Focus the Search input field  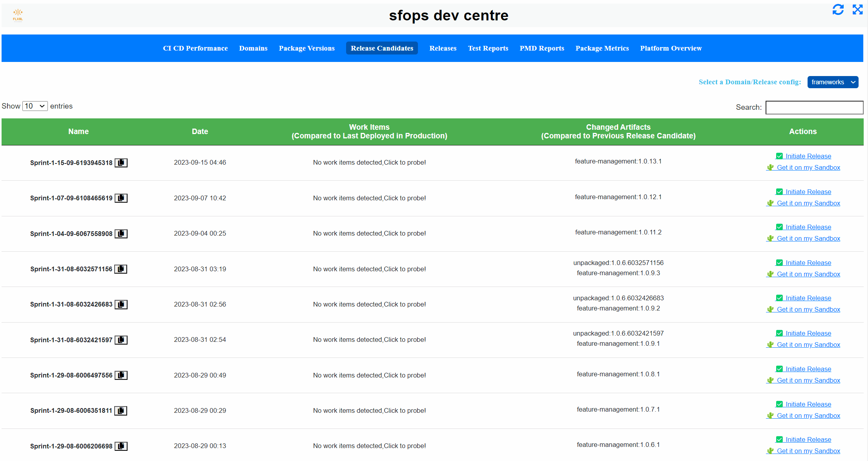tap(814, 107)
